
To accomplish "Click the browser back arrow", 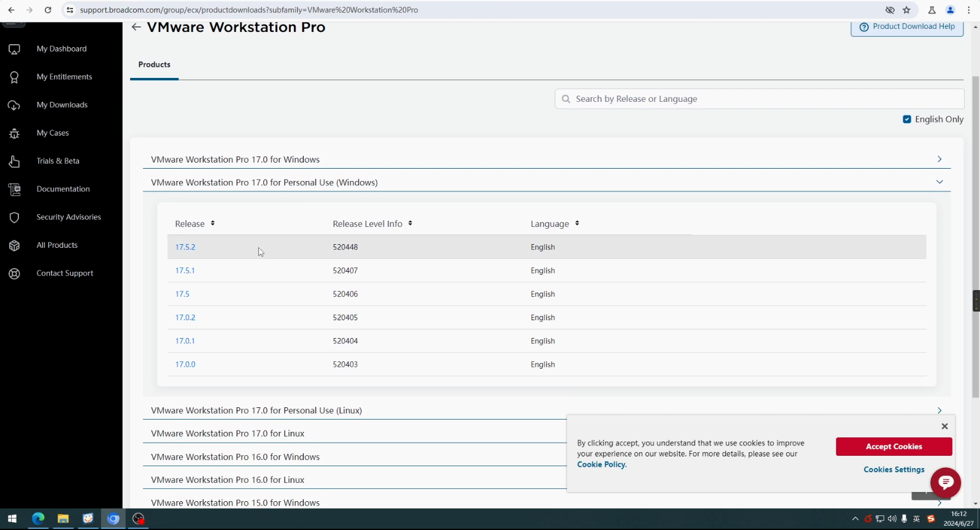I will [x=11, y=10].
